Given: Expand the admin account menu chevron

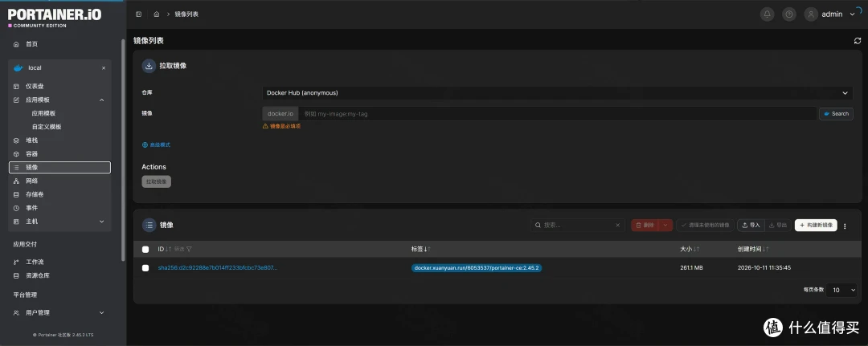Looking at the screenshot, I should (852, 14).
